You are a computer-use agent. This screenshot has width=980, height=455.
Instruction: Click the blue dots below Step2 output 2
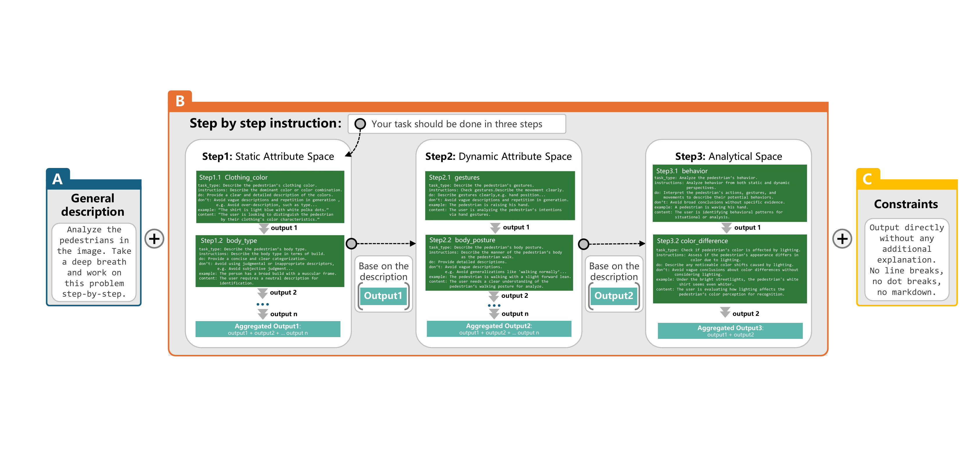[494, 305]
